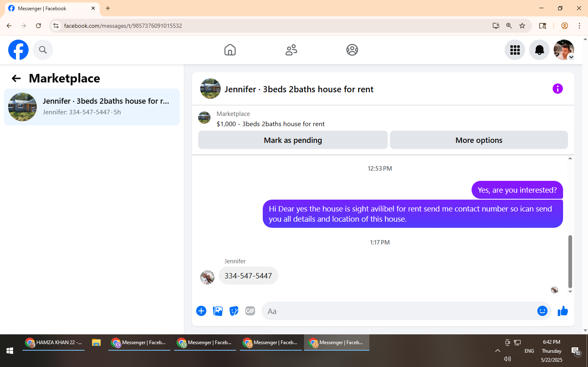Click the Facebook logo
Screen dimensions: 588x367
[18, 50]
